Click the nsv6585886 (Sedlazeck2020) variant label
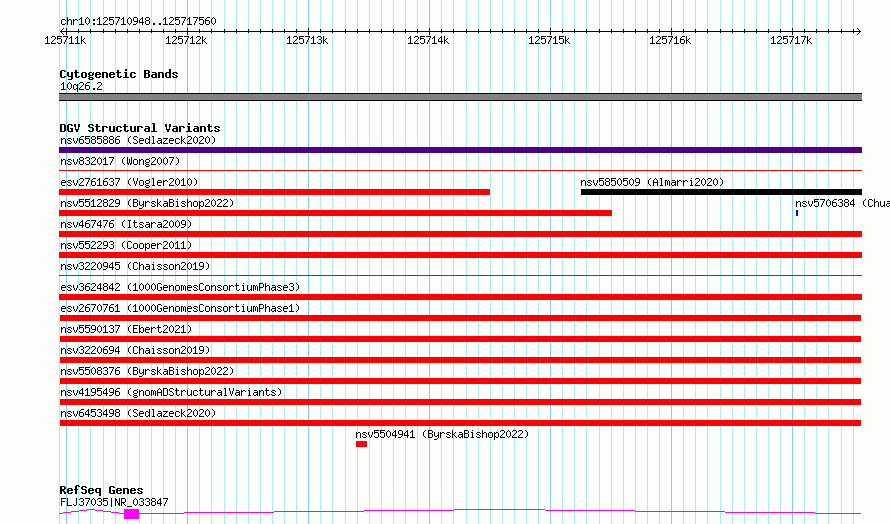The height and width of the screenshot is (524, 890). (138, 140)
